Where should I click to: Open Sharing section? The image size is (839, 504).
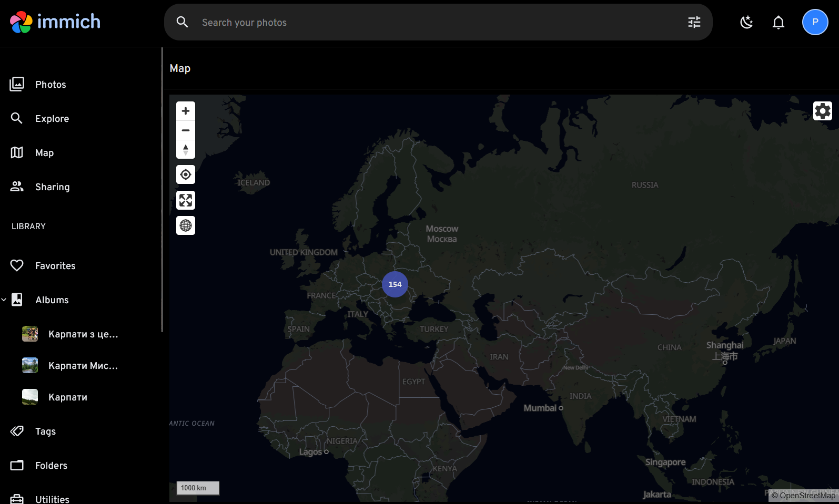click(x=52, y=187)
